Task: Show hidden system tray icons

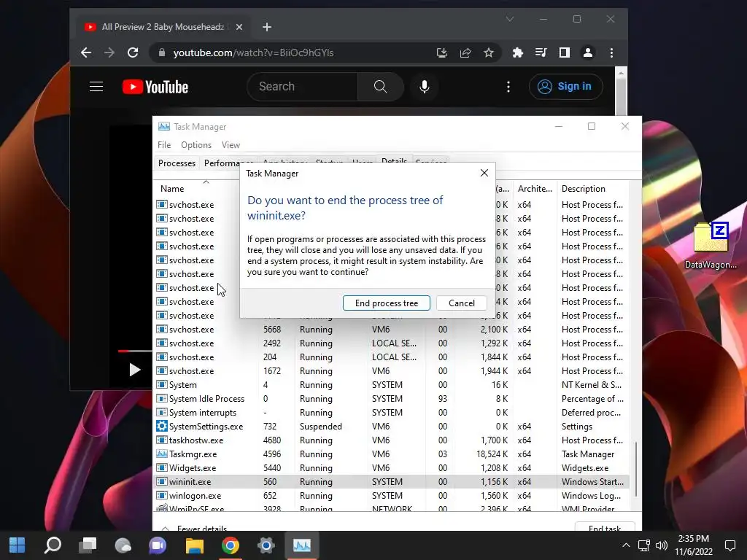Action: (x=626, y=545)
